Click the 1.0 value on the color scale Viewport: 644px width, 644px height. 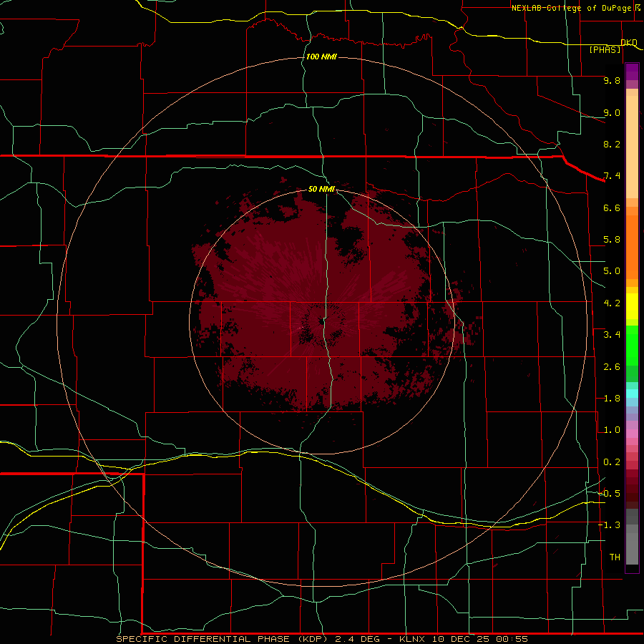(612, 430)
